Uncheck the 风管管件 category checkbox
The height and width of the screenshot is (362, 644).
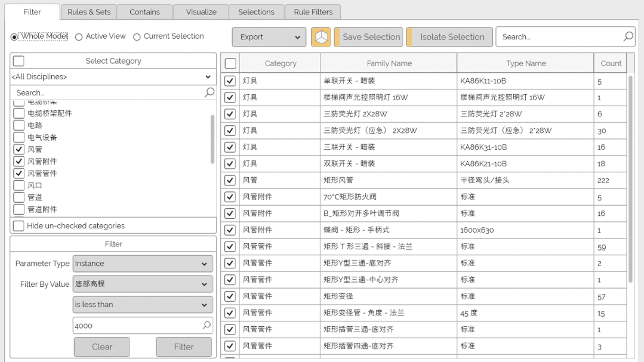pos(19,173)
